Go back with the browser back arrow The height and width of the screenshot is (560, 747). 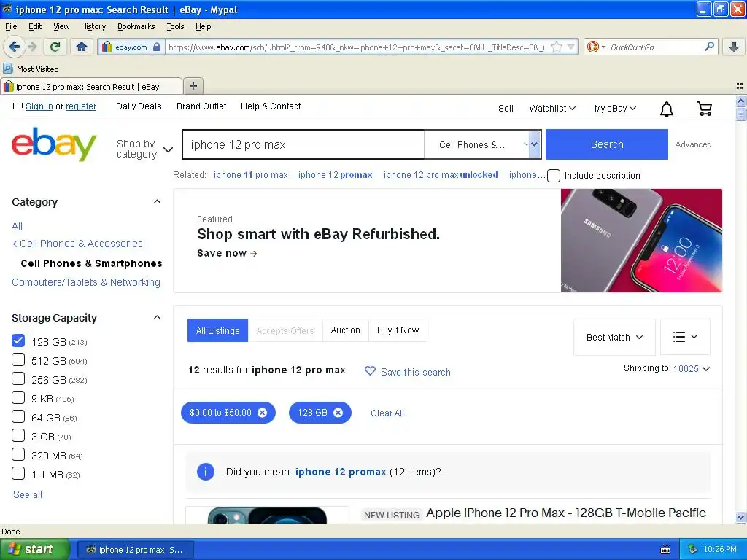14,47
